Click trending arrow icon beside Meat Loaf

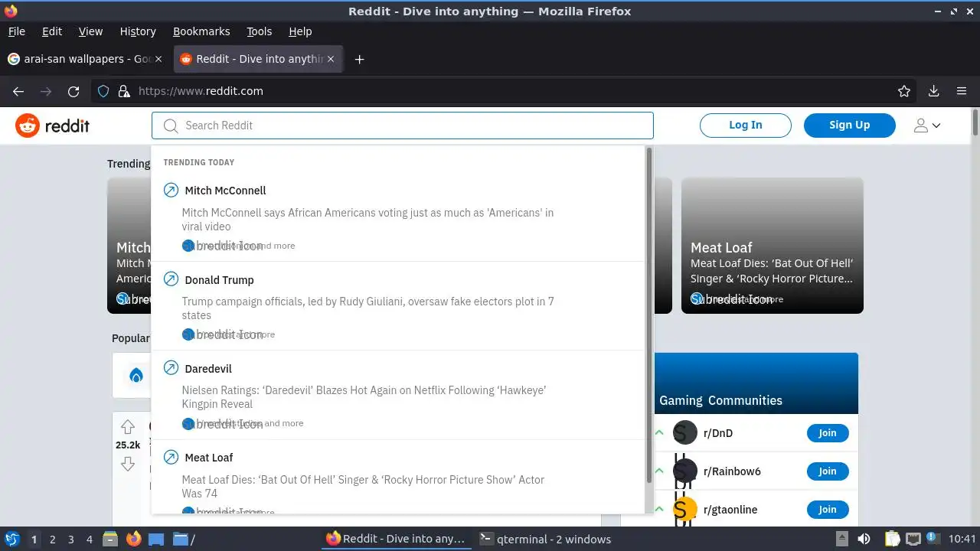coord(171,457)
